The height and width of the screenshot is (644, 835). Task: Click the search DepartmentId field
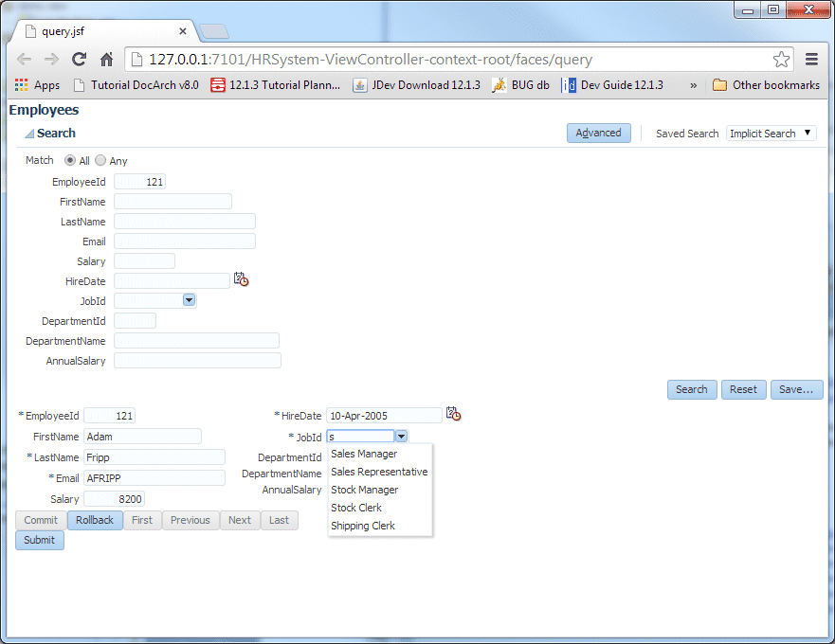click(136, 321)
